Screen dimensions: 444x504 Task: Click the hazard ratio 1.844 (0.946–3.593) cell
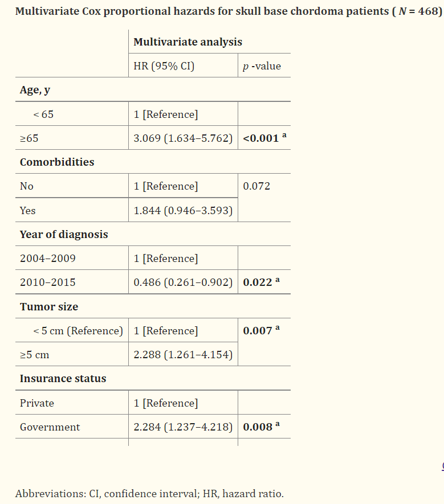pyautogui.click(x=182, y=211)
